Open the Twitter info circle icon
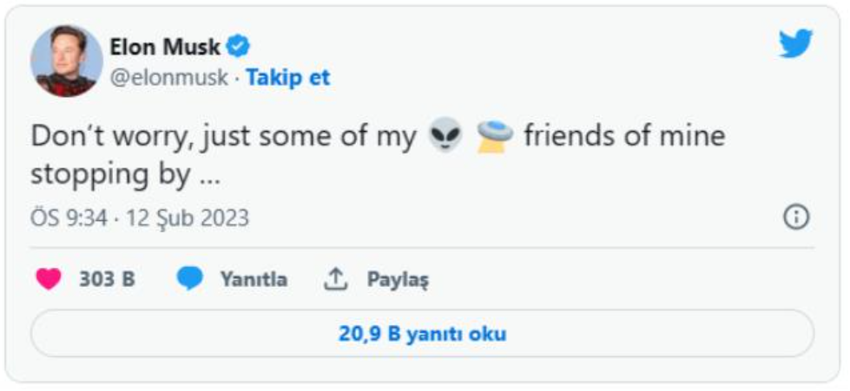The width and height of the screenshot is (850, 391). pos(796,217)
